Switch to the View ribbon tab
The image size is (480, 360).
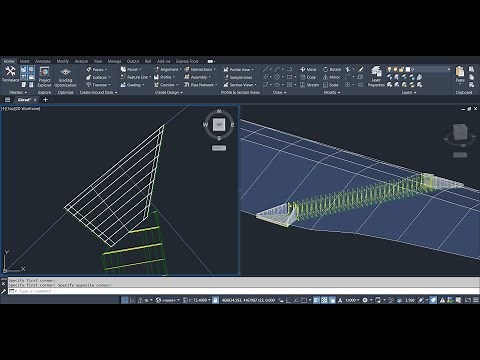coord(98,61)
